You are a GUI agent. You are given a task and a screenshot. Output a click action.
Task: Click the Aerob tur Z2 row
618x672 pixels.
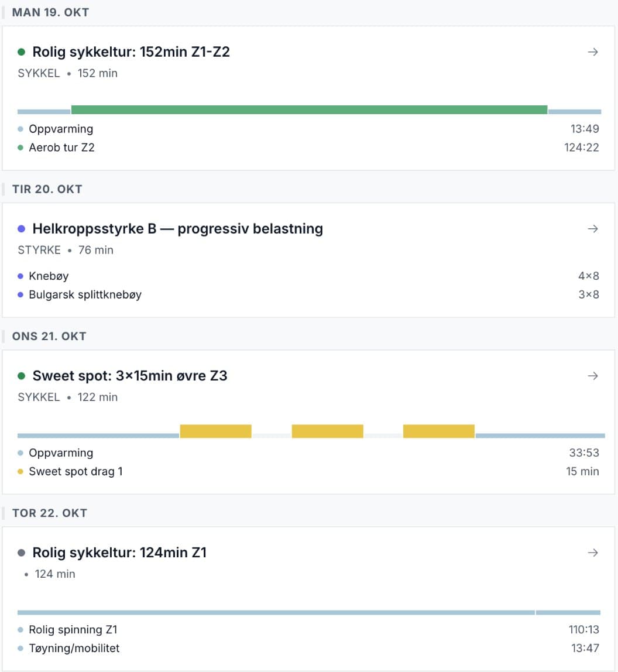tap(308, 148)
